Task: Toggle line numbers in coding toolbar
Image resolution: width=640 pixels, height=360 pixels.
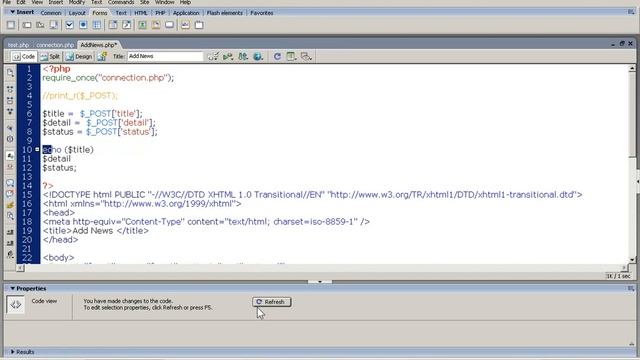Action: 10,156
